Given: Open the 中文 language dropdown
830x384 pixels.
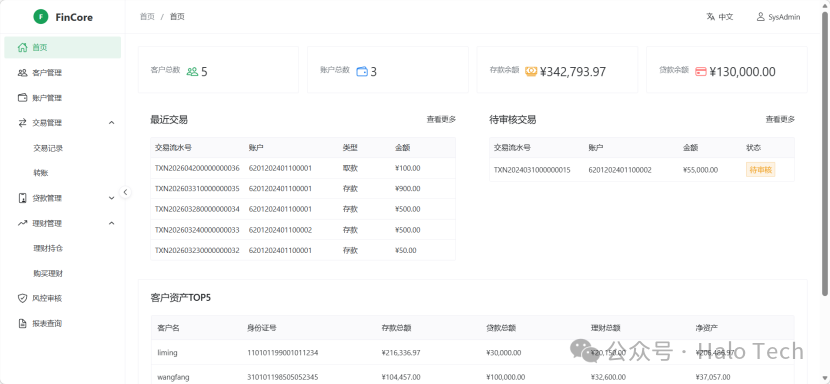Looking at the screenshot, I should coord(720,17).
